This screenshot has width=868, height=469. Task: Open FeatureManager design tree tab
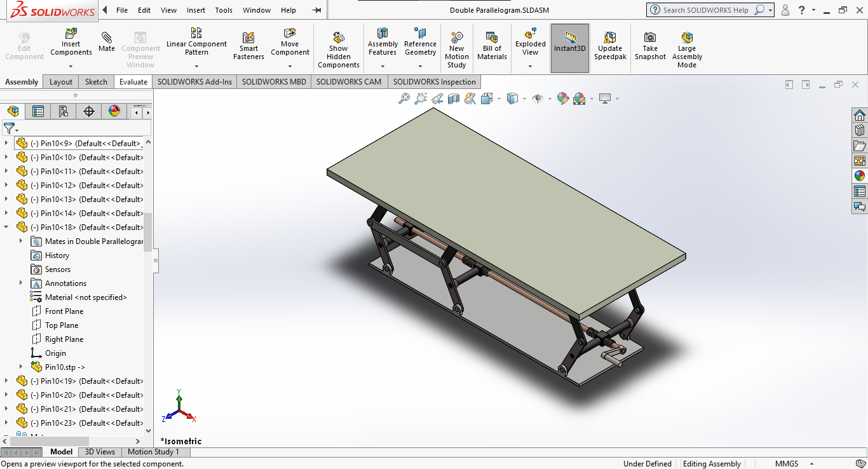(13, 111)
